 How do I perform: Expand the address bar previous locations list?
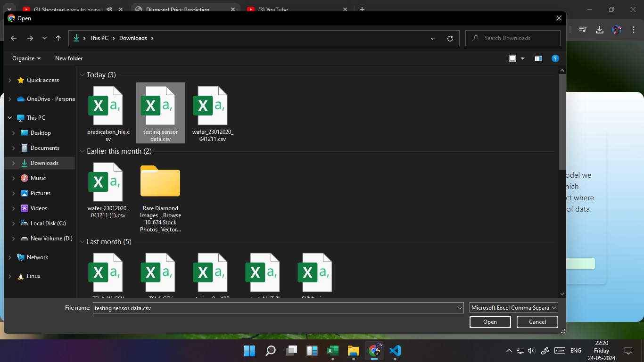point(433,38)
